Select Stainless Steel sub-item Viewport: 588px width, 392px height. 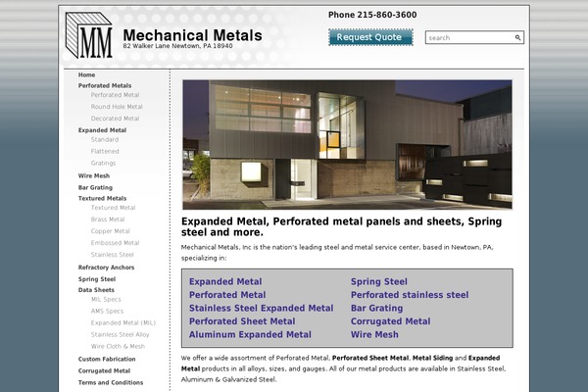(112, 255)
